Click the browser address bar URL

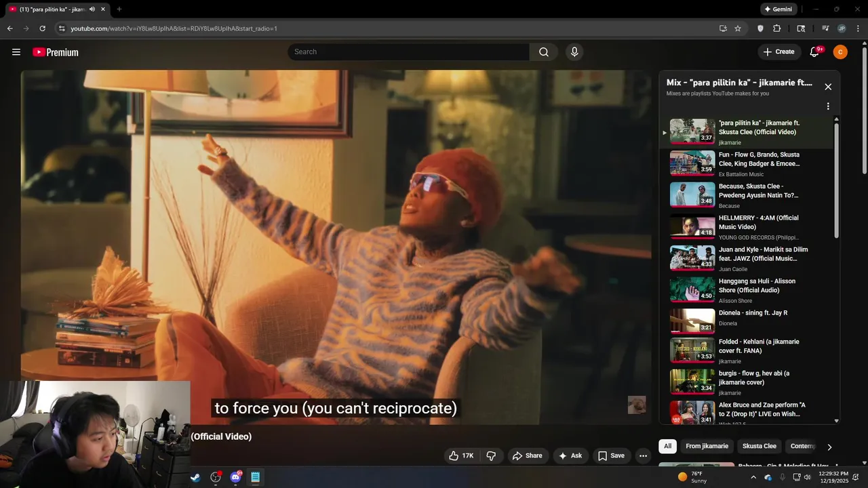tap(174, 28)
